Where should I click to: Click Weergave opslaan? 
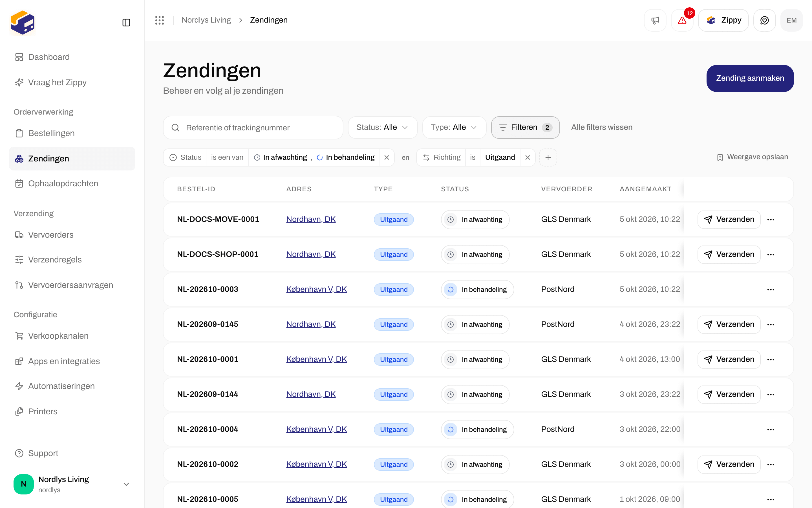point(752,157)
